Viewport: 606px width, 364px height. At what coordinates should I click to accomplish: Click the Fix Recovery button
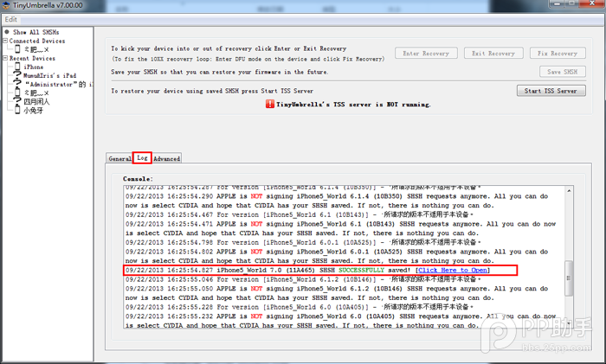(x=558, y=54)
